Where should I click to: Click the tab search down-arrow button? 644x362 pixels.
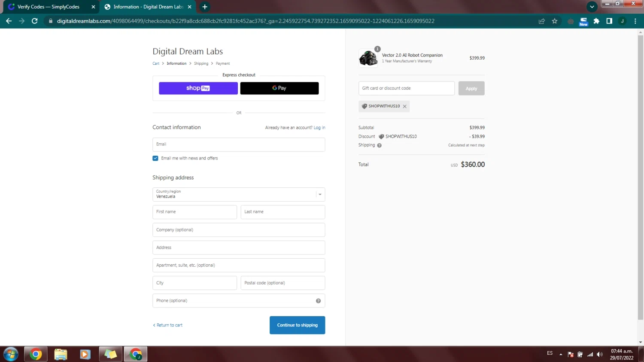pos(592,7)
